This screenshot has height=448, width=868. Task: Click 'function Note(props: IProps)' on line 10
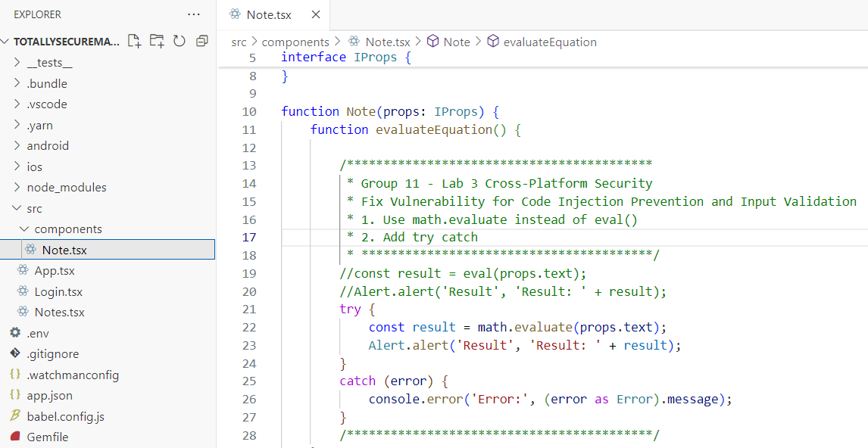pyautogui.click(x=390, y=111)
